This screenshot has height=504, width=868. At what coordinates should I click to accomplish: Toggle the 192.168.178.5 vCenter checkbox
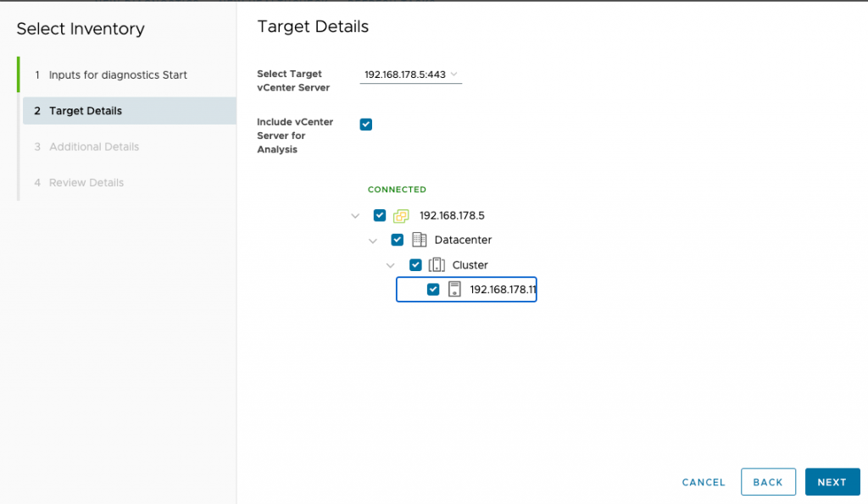(379, 215)
